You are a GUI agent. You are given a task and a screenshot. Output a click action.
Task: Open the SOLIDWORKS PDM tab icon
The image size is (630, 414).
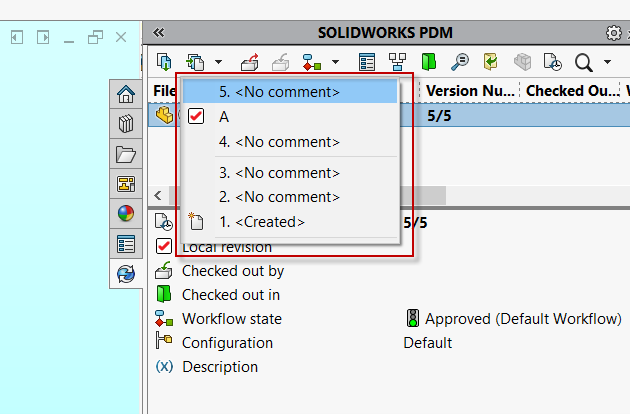click(126, 274)
